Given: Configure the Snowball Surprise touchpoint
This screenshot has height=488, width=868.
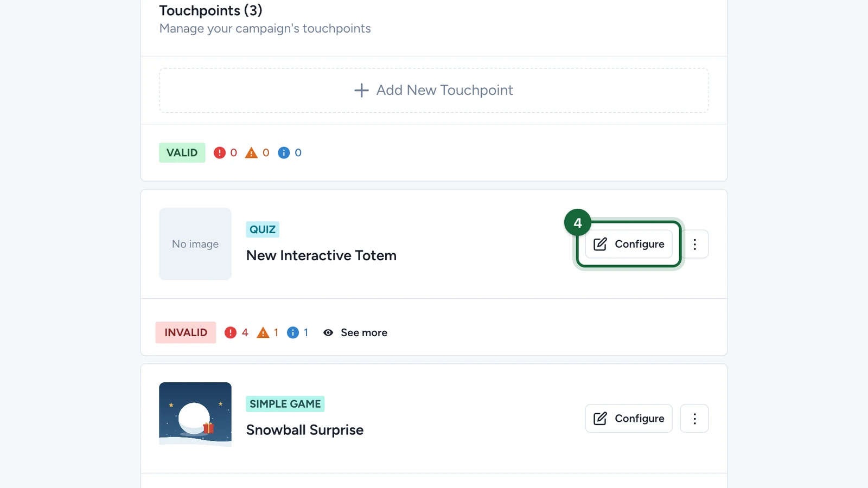Looking at the screenshot, I should 628,419.
